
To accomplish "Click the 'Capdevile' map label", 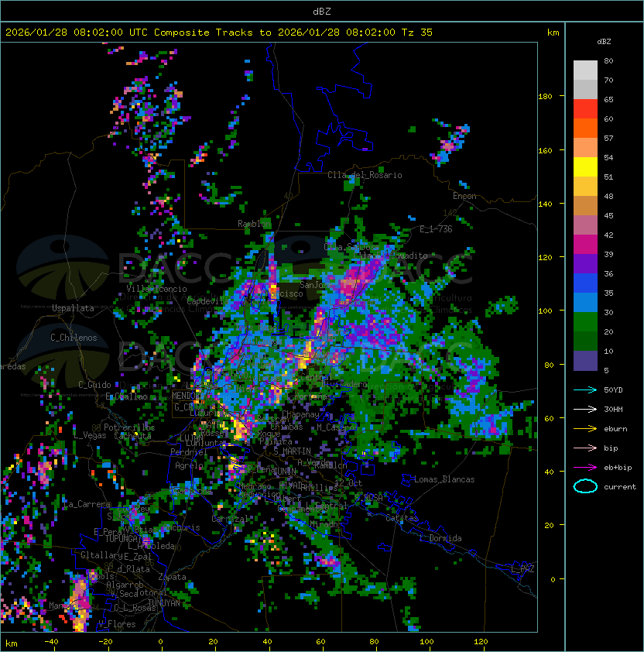I will [207, 300].
